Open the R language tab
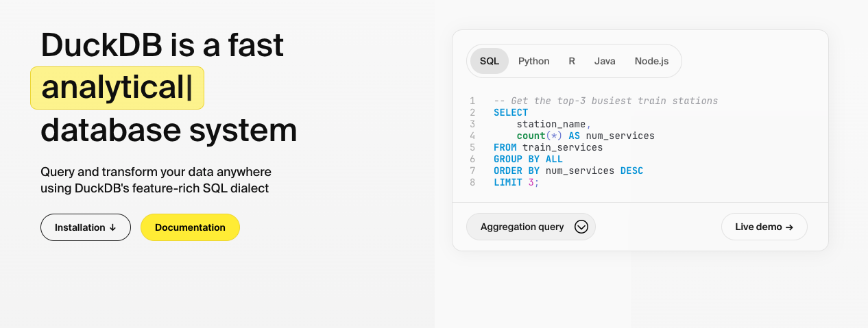This screenshot has height=328, width=868. 572,61
